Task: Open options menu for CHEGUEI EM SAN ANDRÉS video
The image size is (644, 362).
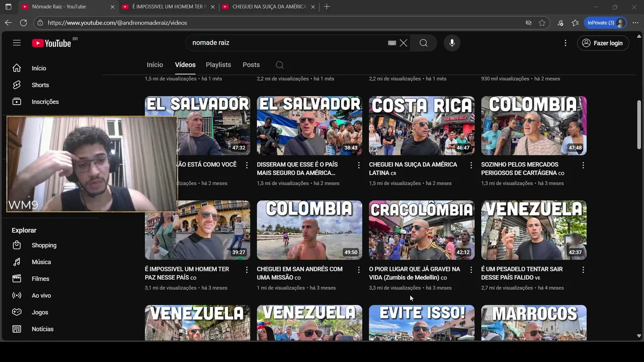Action: (x=359, y=269)
